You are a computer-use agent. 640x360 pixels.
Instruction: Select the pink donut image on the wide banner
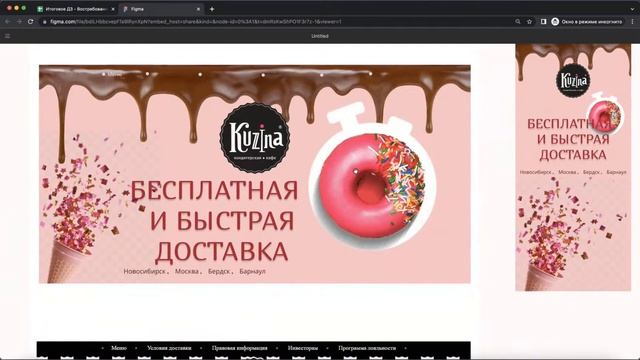pos(372,186)
